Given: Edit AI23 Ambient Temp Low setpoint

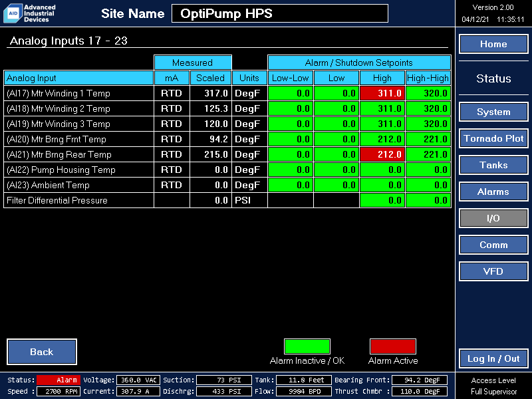Looking at the screenshot, I should (336, 185).
